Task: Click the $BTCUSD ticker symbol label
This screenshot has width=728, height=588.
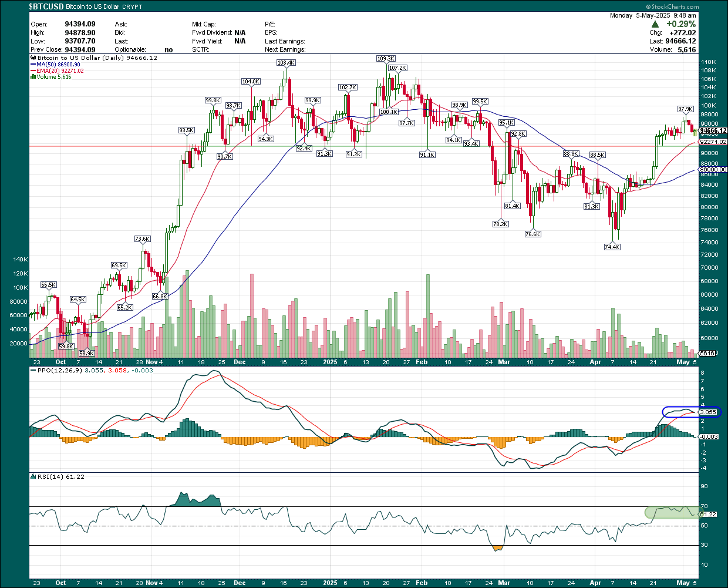Action: [x=45, y=6]
